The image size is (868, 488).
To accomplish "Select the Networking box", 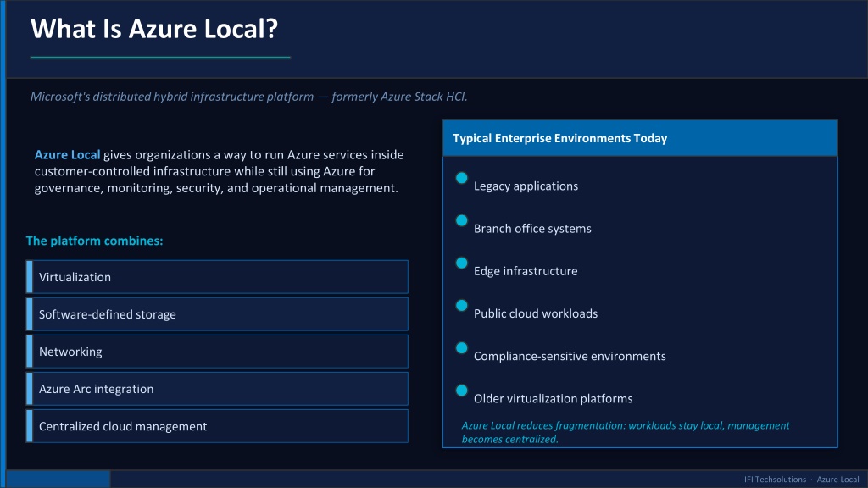I will tap(217, 352).
